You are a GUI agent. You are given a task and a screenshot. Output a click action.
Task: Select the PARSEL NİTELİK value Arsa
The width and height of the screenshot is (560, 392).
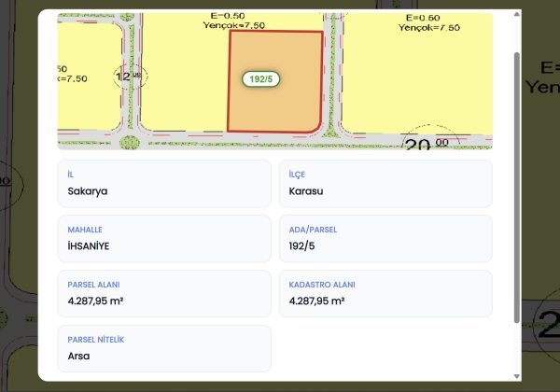click(78, 356)
